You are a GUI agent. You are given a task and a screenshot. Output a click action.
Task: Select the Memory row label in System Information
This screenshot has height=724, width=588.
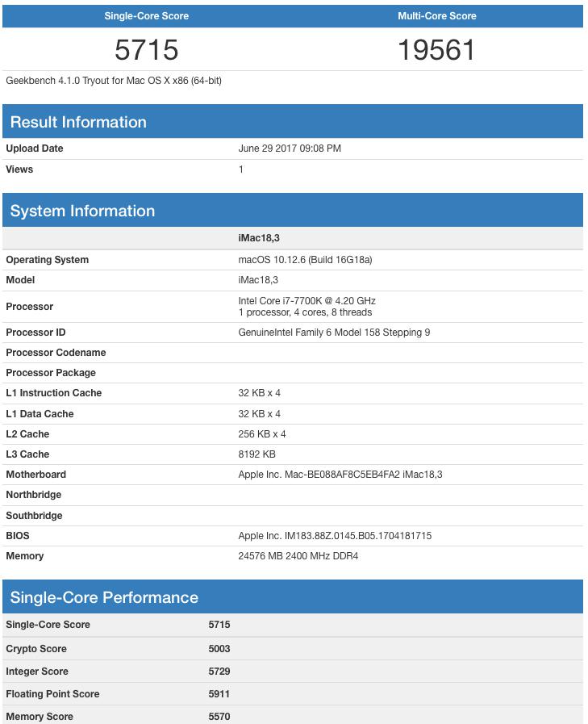(x=25, y=556)
